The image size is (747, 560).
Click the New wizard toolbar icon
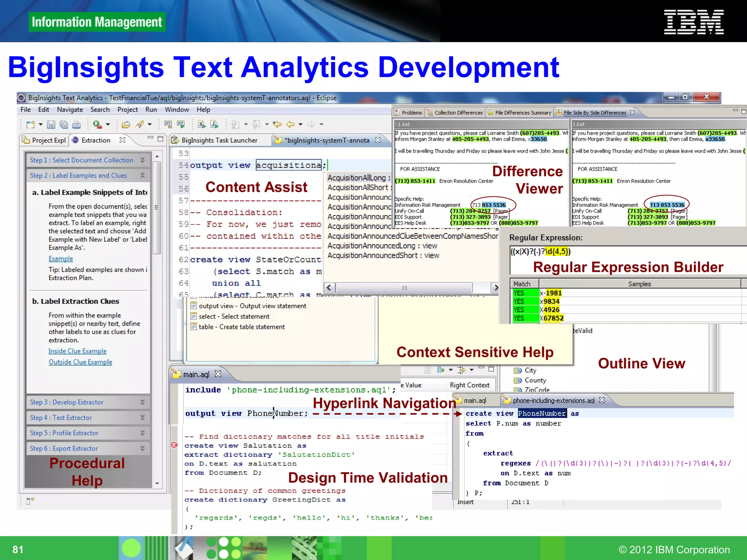click(x=31, y=125)
